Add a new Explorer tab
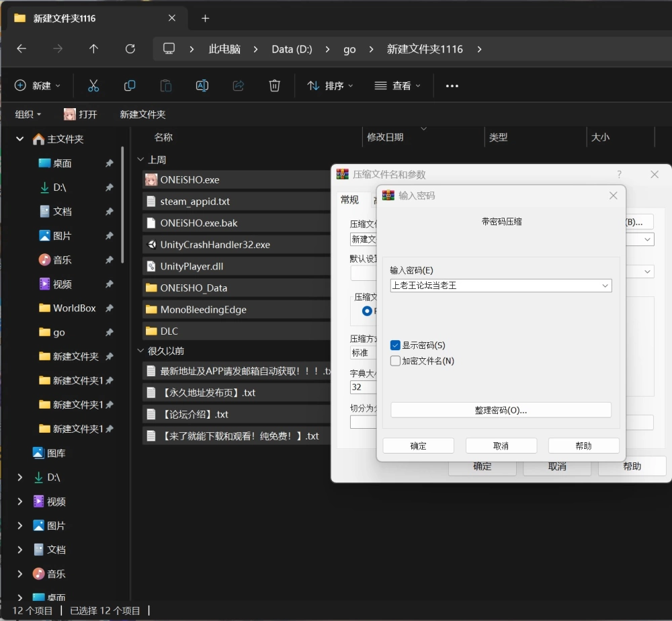The width and height of the screenshot is (672, 621). coord(205,18)
